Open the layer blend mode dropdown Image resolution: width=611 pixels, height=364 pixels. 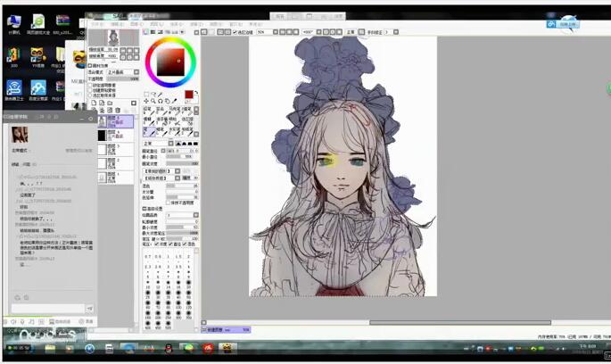[x=136, y=72]
